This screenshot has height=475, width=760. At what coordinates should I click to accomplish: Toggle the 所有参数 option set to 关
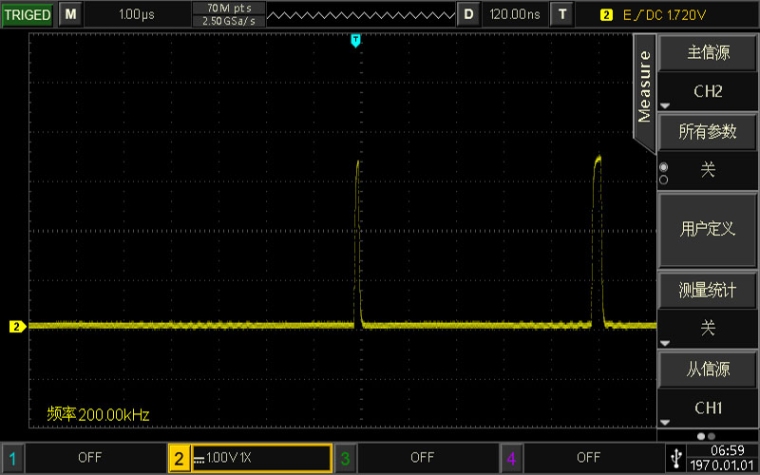click(707, 151)
